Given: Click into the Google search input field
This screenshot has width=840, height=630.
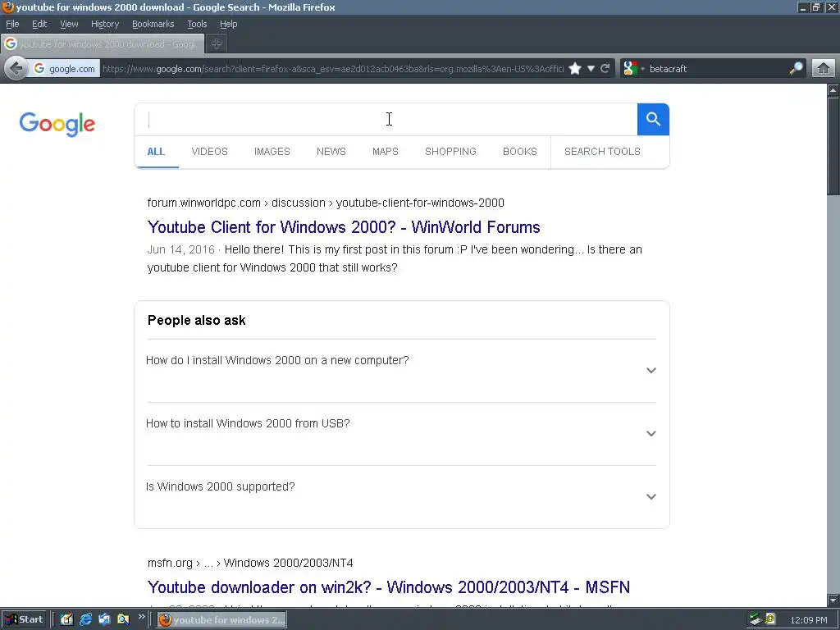Looking at the screenshot, I should (386, 119).
